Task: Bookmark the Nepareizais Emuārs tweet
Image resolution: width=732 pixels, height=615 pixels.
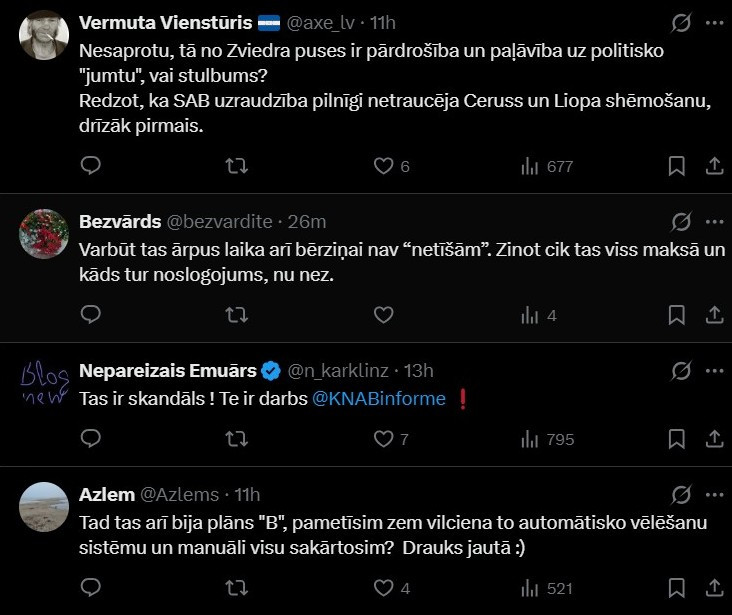Action: tap(677, 438)
